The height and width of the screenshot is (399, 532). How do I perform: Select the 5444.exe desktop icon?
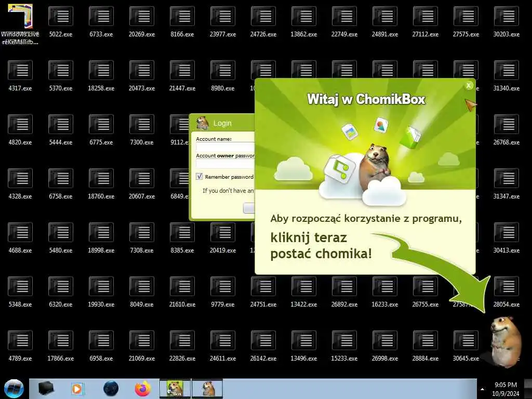61,129
